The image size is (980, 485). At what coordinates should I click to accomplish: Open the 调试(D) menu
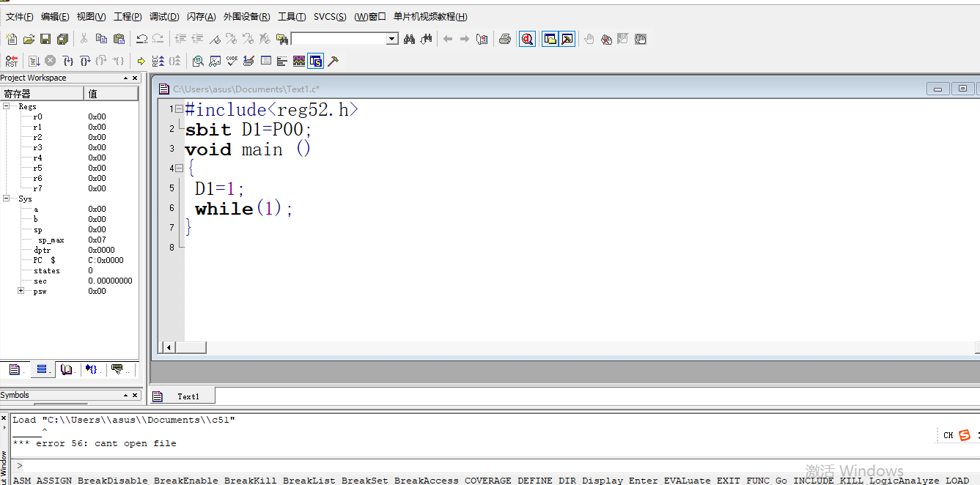(x=164, y=17)
